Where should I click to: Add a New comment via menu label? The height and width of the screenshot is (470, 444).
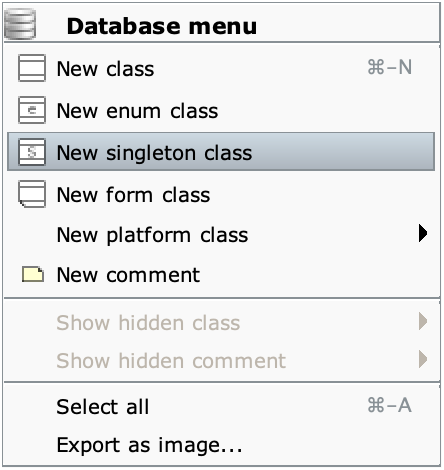(128, 275)
